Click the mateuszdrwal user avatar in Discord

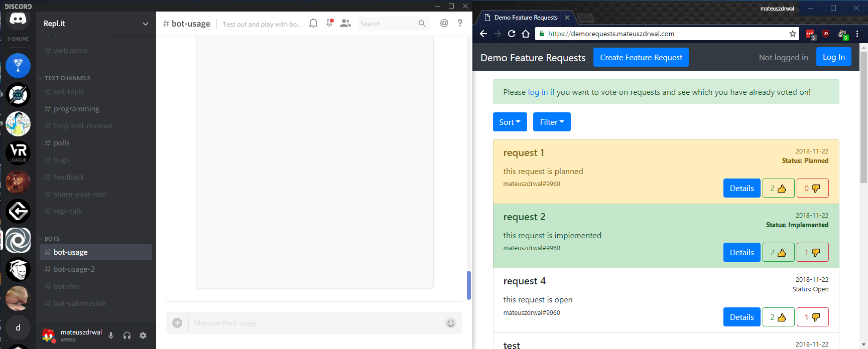click(49, 335)
